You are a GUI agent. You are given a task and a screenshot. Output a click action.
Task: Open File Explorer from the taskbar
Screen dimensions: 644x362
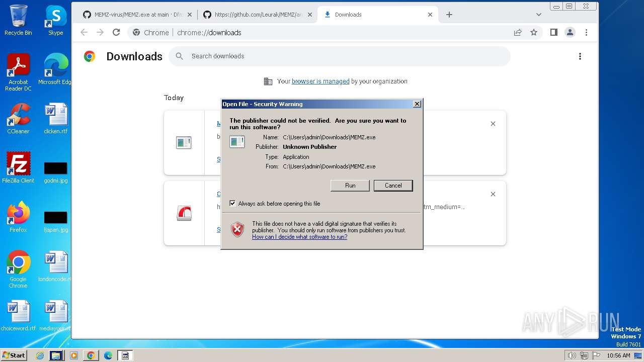click(56, 355)
